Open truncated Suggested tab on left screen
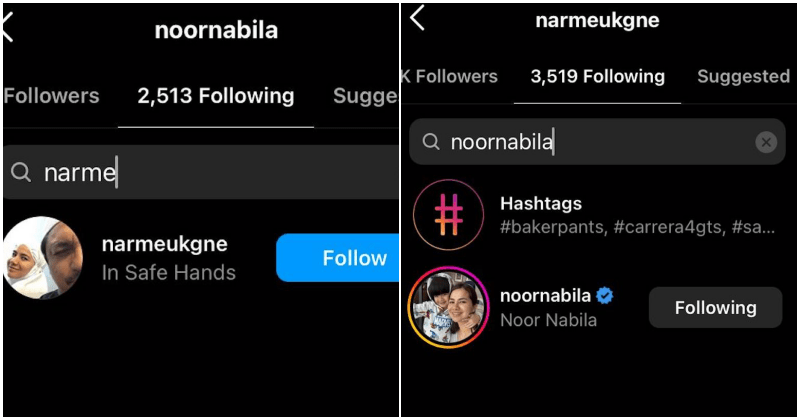Image resolution: width=800 pixels, height=420 pixels. tap(365, 96)
